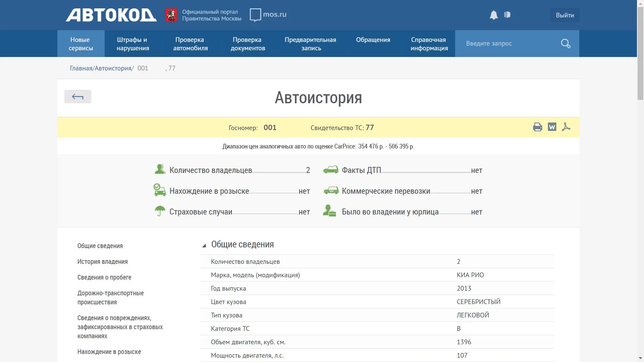Open Справочная информация menu
This screenshot has width=644, height=362.
click(x=429, y=44)
